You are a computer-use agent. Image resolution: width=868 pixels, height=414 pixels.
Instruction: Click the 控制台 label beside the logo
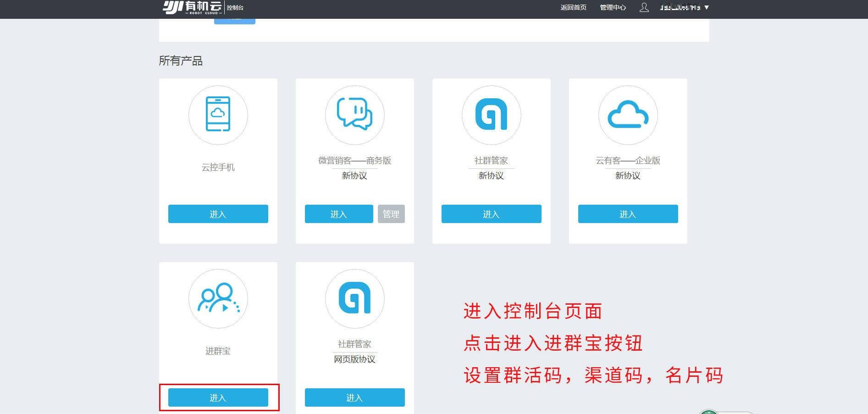(235, 8)
